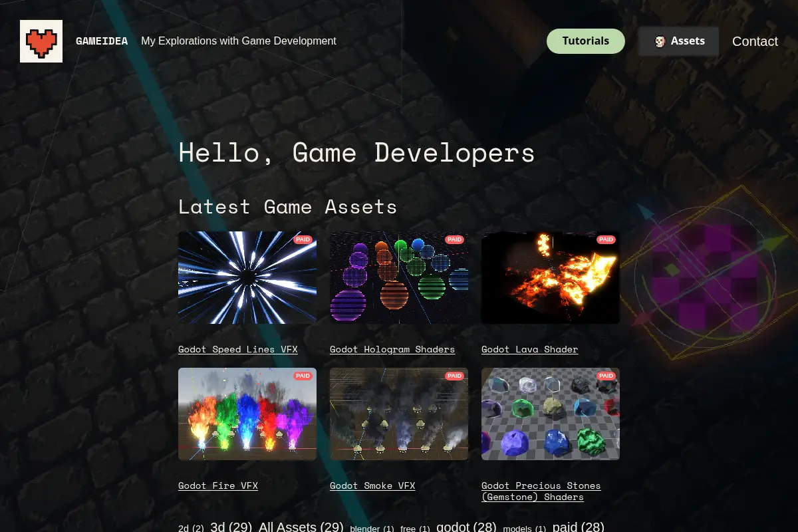This screenshot has width=798, height=532.
Task: Click the PAID badge on gemstone image
Action: click(606, 376)
